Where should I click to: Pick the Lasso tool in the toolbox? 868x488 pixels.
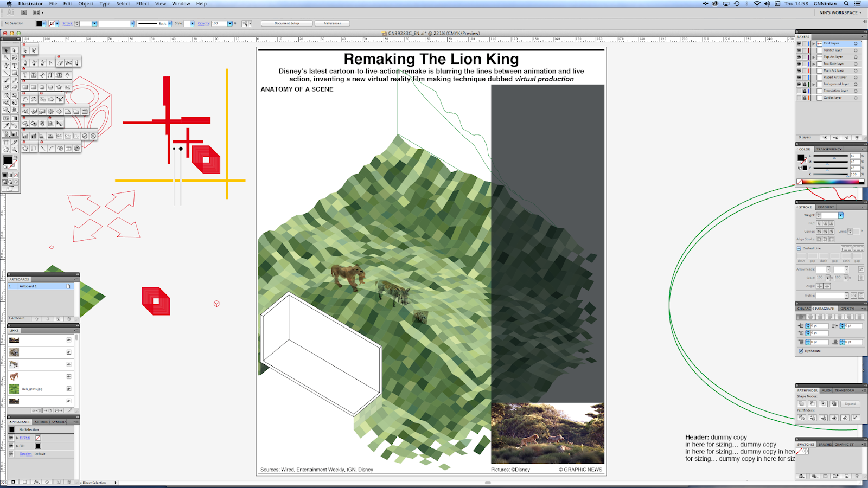click(15, 57)
